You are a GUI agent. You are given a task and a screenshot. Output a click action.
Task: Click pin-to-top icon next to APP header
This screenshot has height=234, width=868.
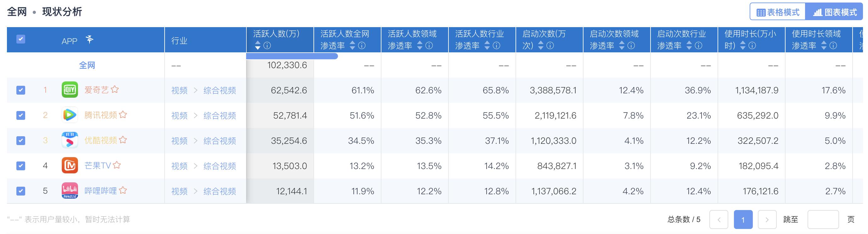[x=90, y=40]
